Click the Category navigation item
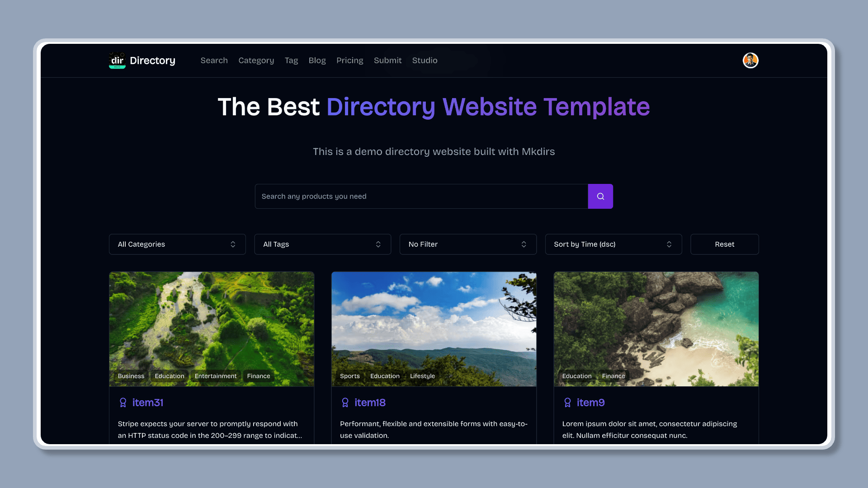Image resolution: width=868 pixels, height=488 pixels. pos(256,60)
